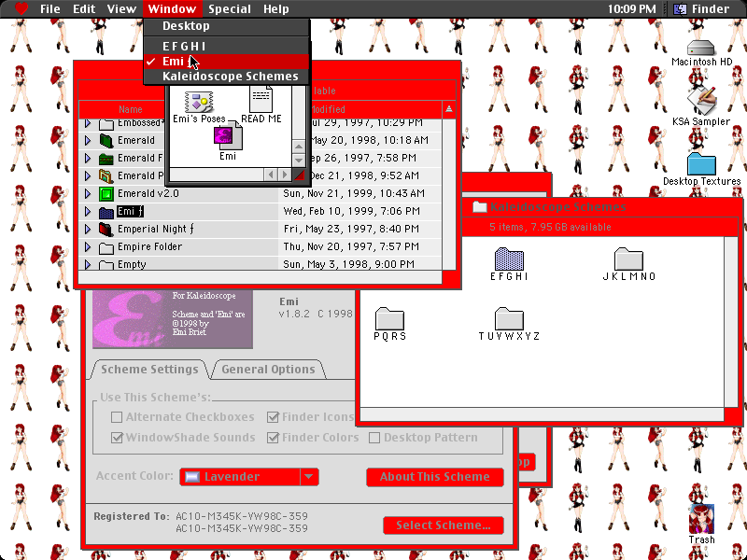Image resolution: width=747 pixels, height=560 pixels.
Task: Click the 10:09 PM menu bar clock
Action: pos(631,8)
